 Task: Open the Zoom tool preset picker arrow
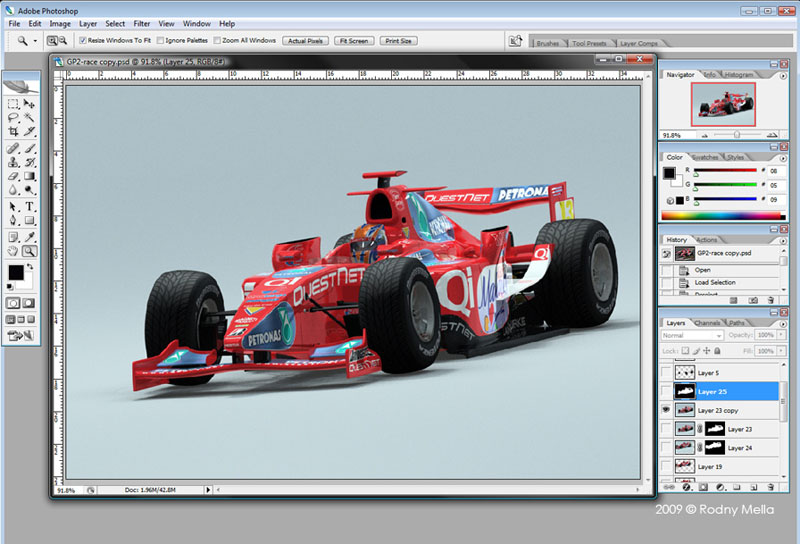pos(36,41)
